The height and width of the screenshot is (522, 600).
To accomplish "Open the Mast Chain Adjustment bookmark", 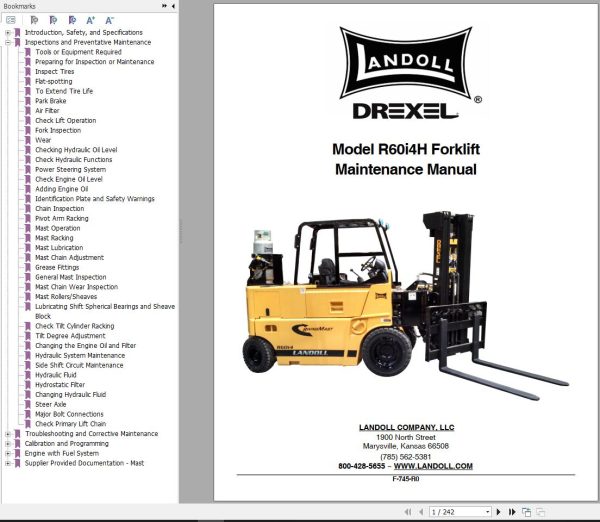I will point(70,258).
